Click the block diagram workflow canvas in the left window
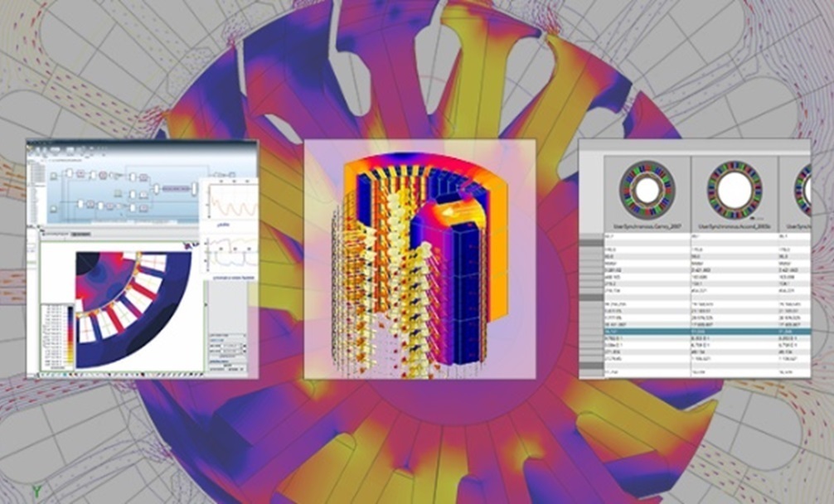The height and width of the screenshot is (504, 834). click(123, 193)
